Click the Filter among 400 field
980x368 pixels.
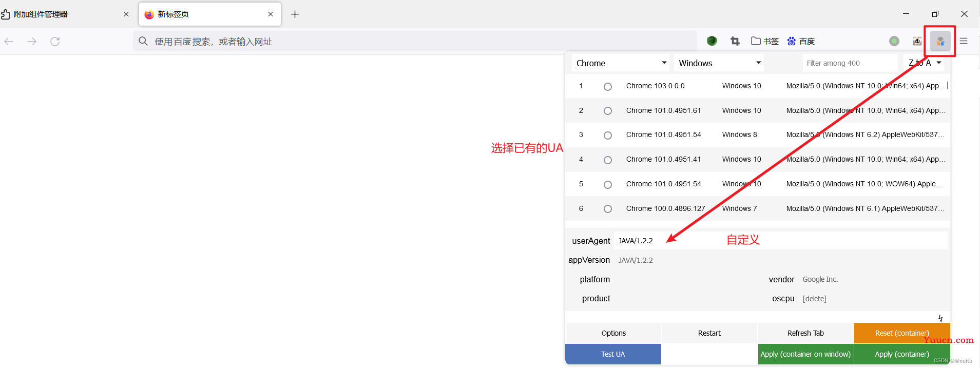[x=849, y=63]
